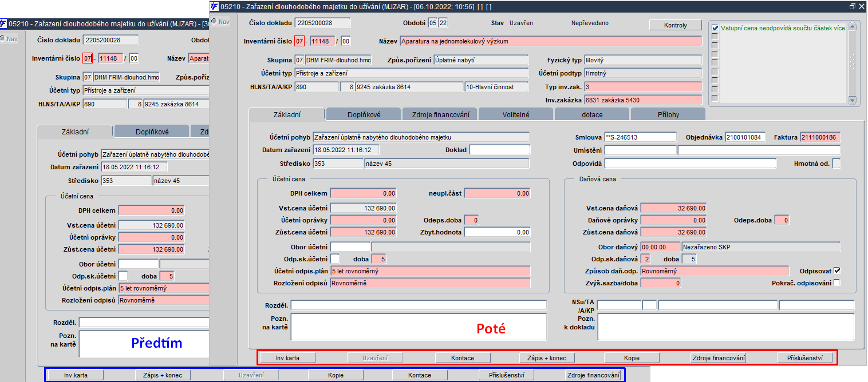868x382 pixels.
Task: Click the Pozn. k dokladu text area
Action: (x=725, y=327)
